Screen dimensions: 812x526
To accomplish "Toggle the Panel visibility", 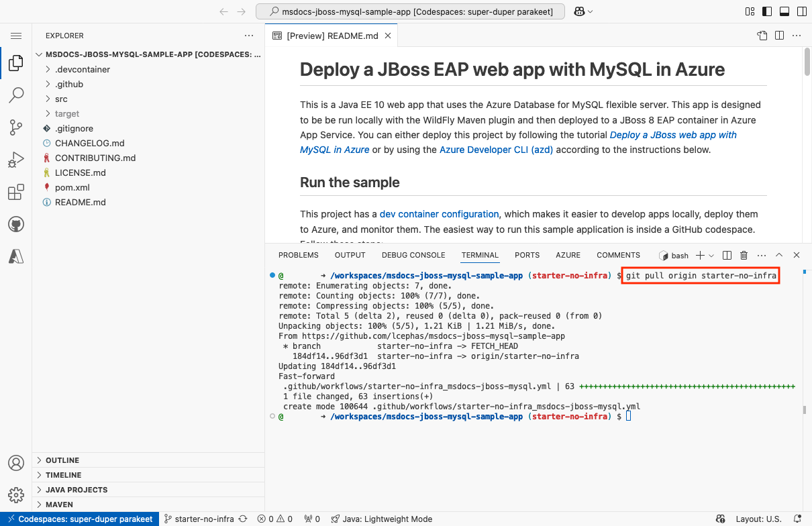I will 784,11.
